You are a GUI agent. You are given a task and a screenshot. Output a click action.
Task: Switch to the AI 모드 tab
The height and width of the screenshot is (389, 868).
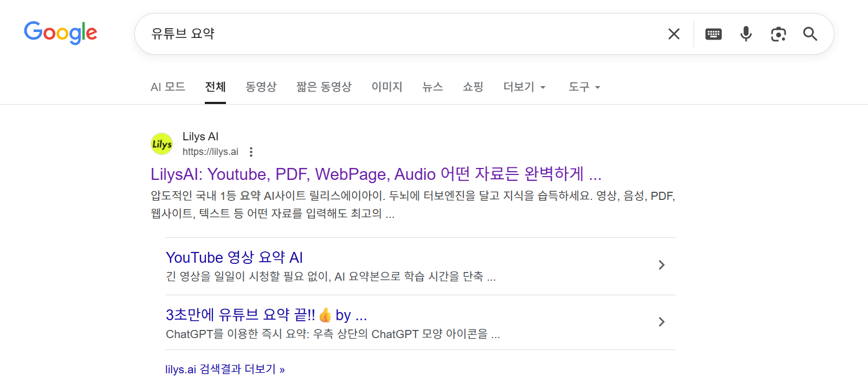(168, 87)
